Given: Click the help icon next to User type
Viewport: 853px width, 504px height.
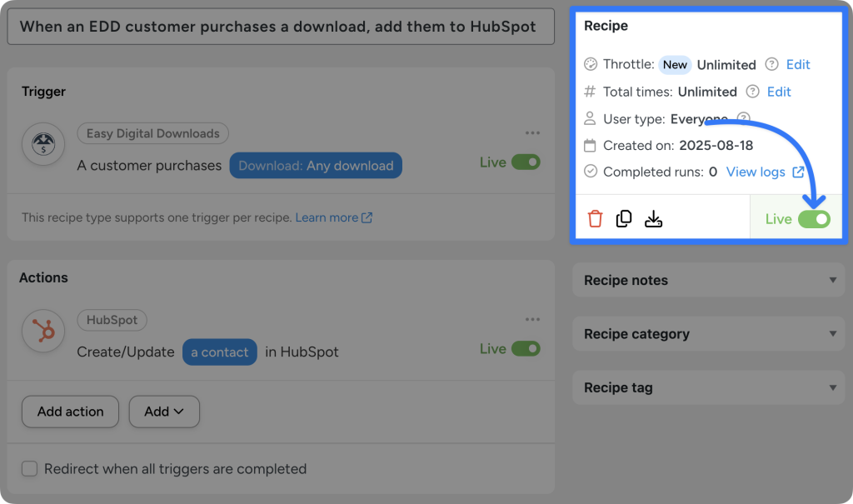Looking at the screenshot, I should [742, 119].
